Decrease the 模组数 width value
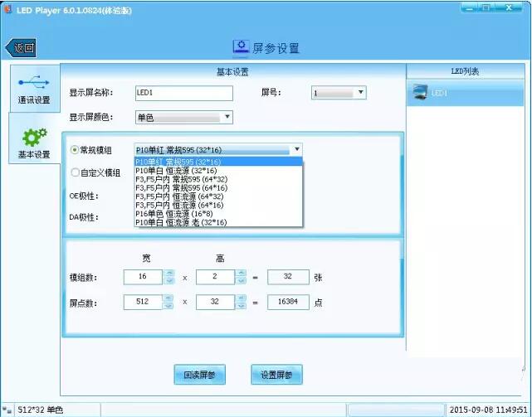The image size is (532, 417). [168, 281]
